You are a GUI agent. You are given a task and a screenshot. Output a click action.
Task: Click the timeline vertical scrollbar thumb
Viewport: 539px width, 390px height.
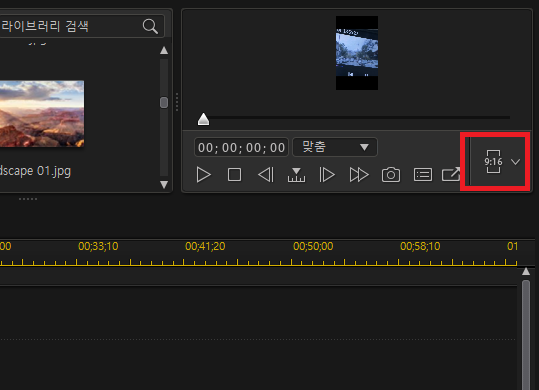[526, 335]
